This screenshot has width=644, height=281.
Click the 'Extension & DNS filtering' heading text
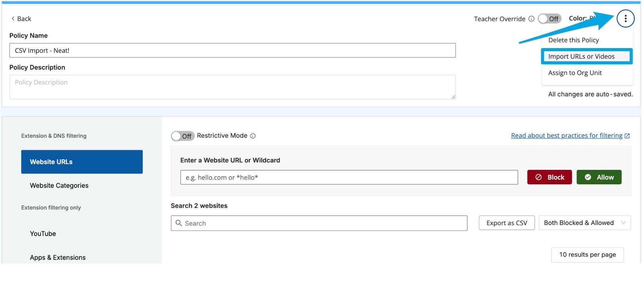tap(54, 136)
